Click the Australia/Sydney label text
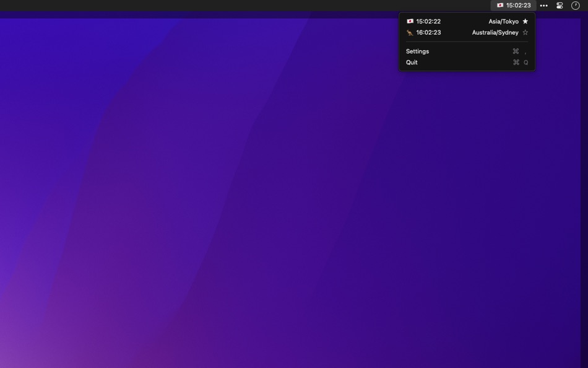 pos(495,33)
